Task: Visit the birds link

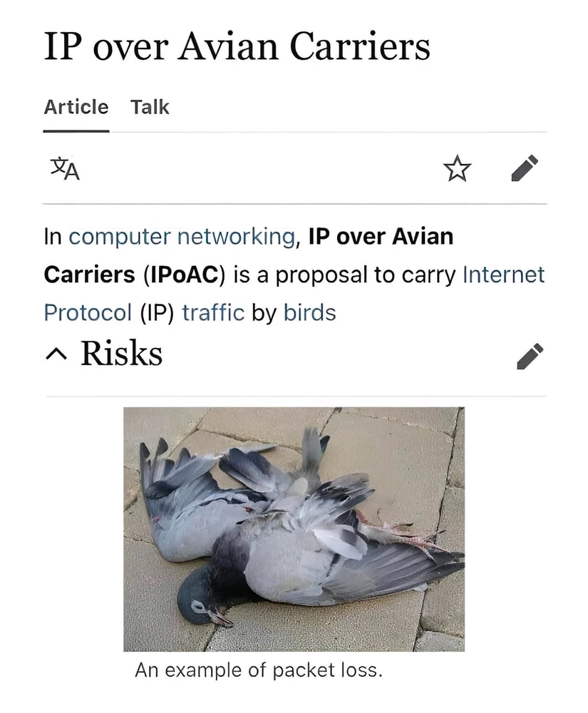Action: [309, 313]
